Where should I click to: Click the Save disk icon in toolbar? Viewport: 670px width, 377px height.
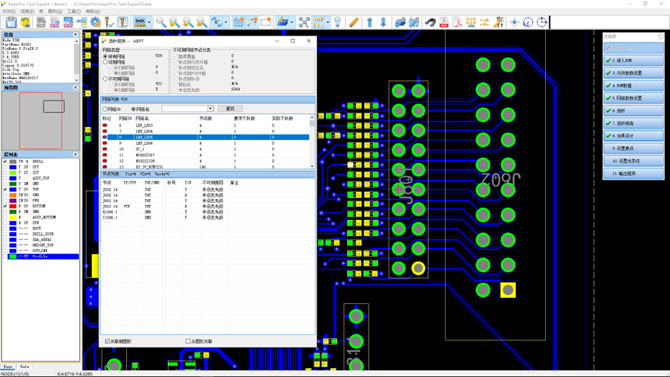tap(11, 22)
